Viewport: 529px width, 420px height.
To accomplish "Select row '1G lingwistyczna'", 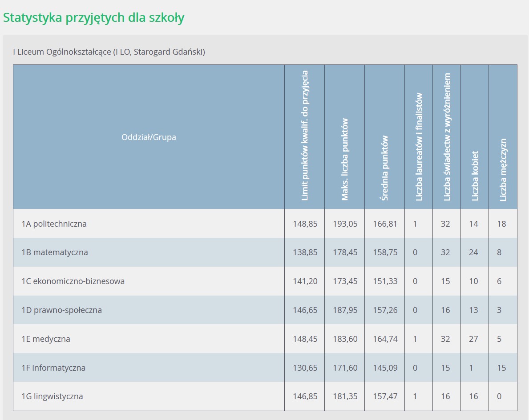I will click(265, 396).
